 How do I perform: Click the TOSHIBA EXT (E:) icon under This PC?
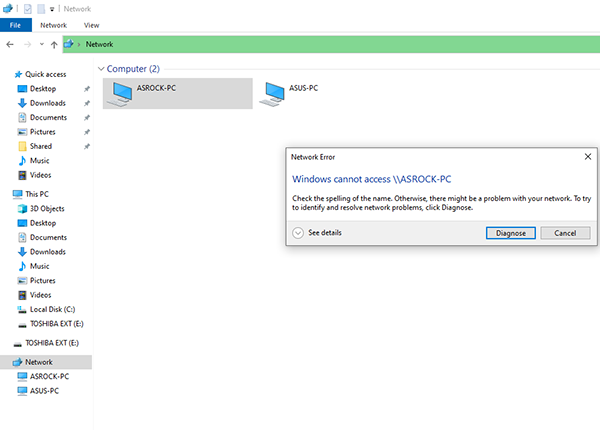tap(22, 324)
